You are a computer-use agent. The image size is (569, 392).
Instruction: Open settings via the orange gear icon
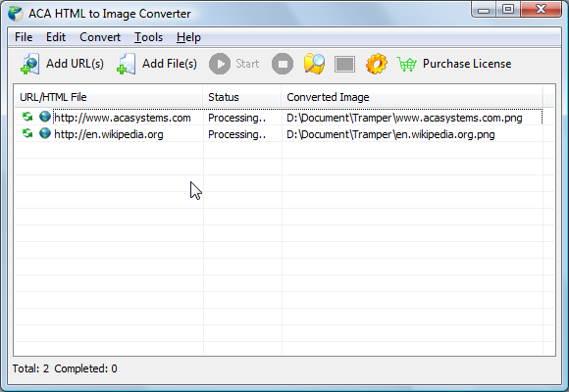pos(377,64)
